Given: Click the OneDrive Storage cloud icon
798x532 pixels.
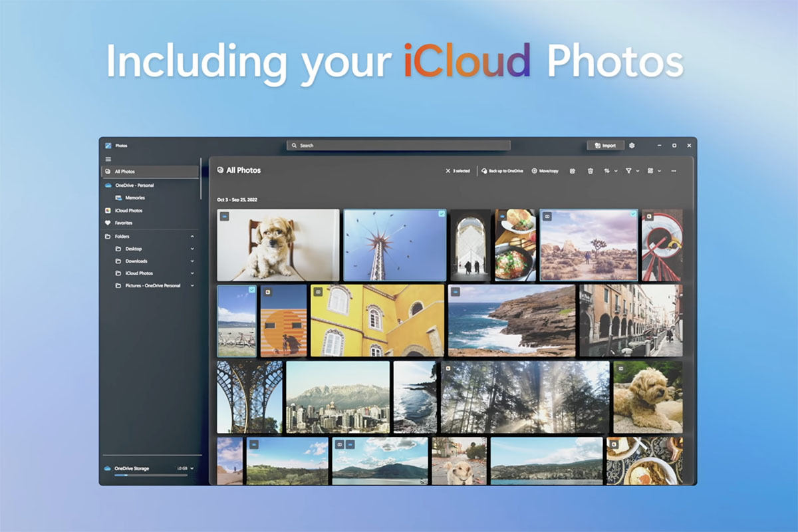Looking at the screenshot, I should [x=108, y=469].
